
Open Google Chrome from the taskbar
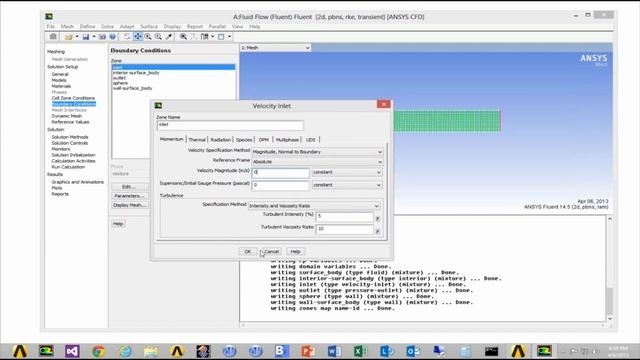click(x=98, y=351)
